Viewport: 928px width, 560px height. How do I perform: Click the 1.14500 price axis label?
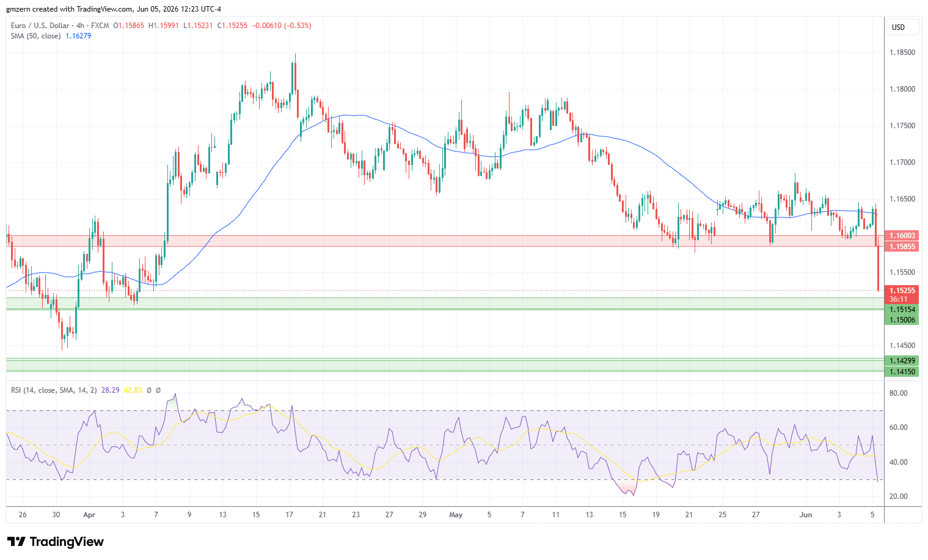[902, 346]
